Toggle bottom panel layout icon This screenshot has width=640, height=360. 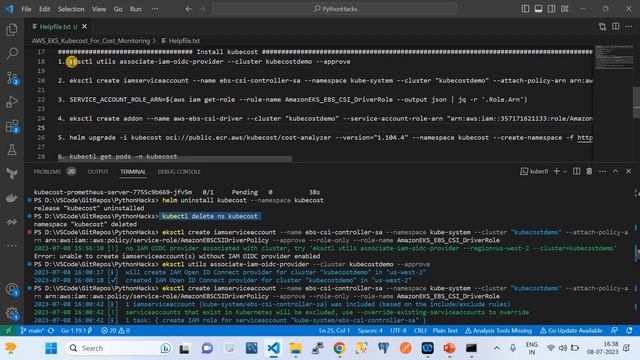538,9
